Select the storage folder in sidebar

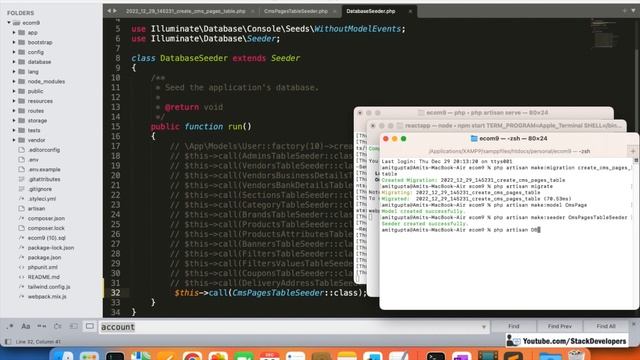coord(37,121)
